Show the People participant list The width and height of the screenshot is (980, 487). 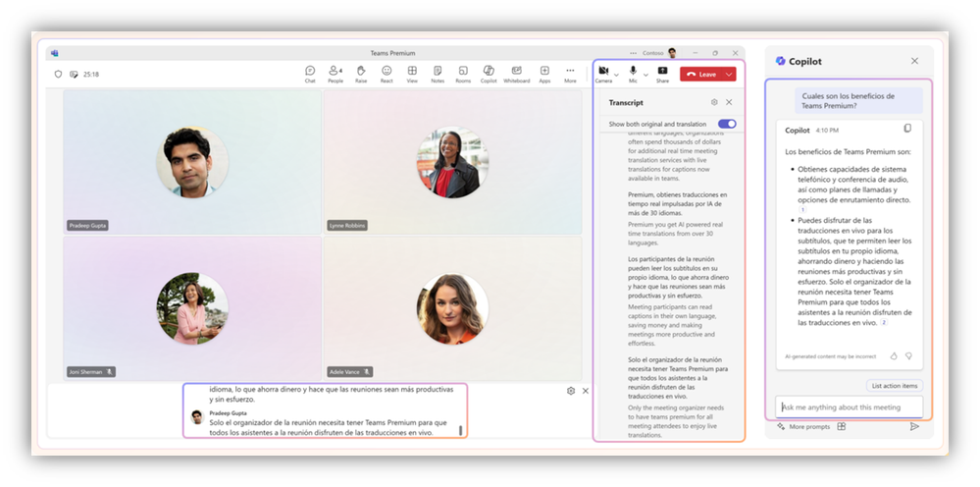coord(335,74)
